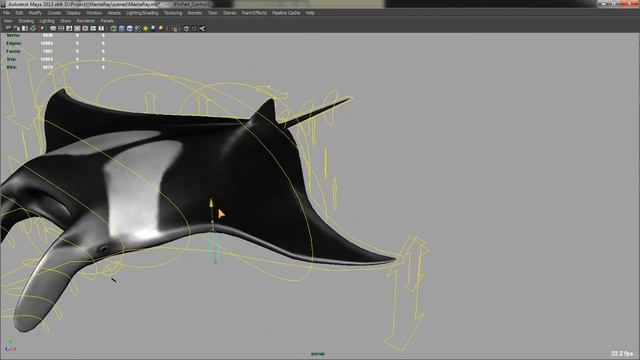Toggle the Grid display icon
Screen dimensions: 640x360
(x=53, y=29)
